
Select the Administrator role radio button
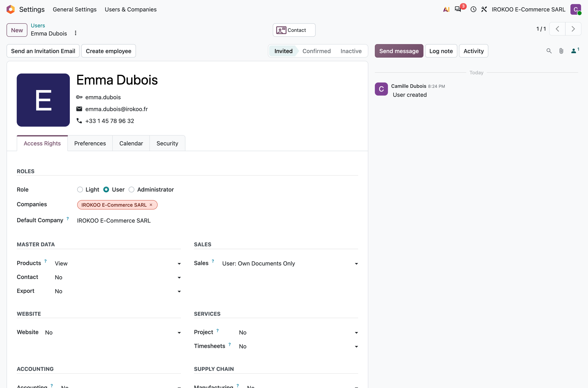click(131, 190)
